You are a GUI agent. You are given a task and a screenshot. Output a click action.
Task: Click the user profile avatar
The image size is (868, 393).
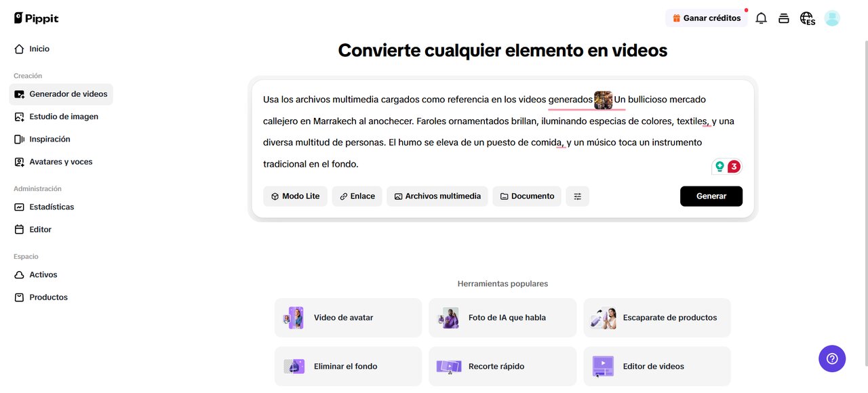[832, 18]
